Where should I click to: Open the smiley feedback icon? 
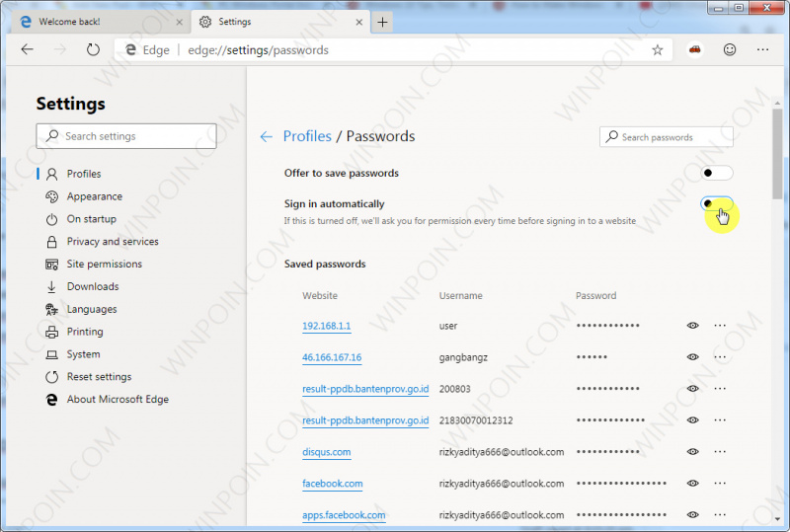[730, 49]
